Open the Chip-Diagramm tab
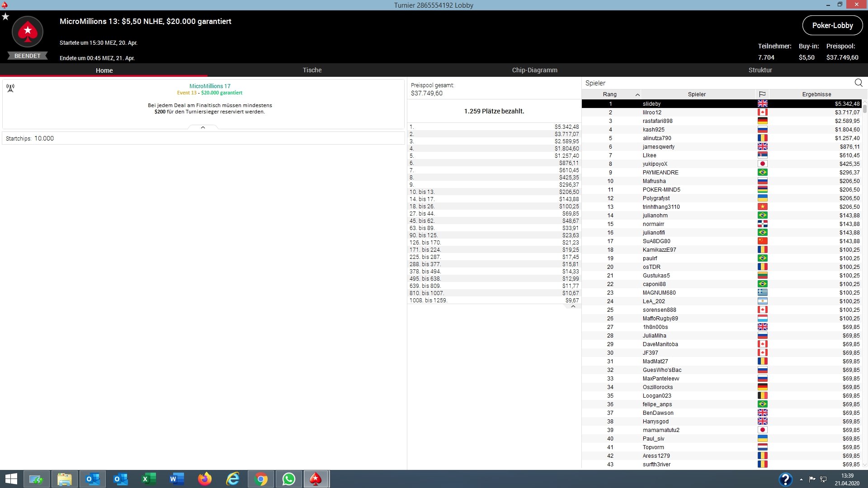Image resolution: width=868 pixels, height=488 pixels. (534, 70)
